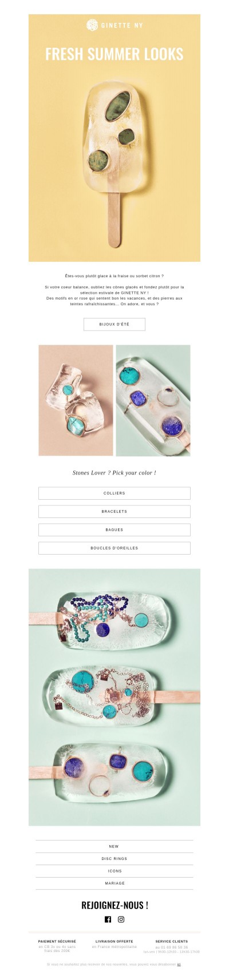229x980 pixels.
Task: Open the Disc Rings menu link
Action: point(114,859)
